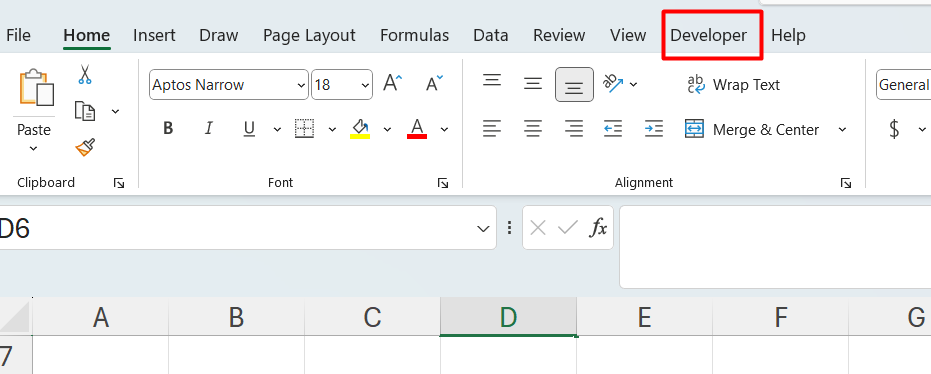The width and height of the screenshot is (931, 374).
Task: Open the font size dropdown
Action: pos(365,85)
